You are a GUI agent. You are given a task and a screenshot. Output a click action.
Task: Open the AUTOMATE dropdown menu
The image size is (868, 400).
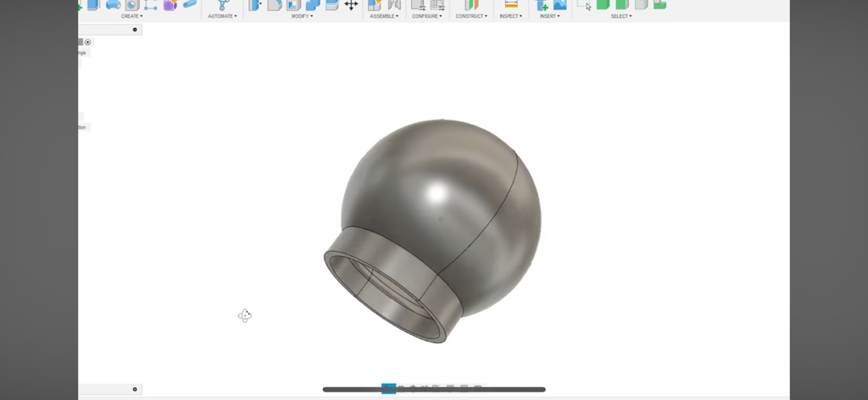click(223, 16)
